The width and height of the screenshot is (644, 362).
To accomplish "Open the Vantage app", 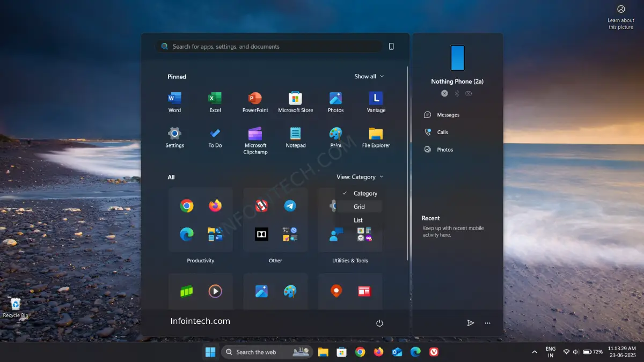I will (376, 102).
